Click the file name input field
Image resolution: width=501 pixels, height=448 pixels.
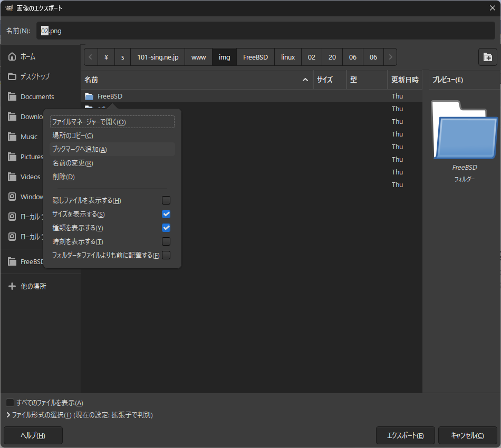tap(264, 31)
